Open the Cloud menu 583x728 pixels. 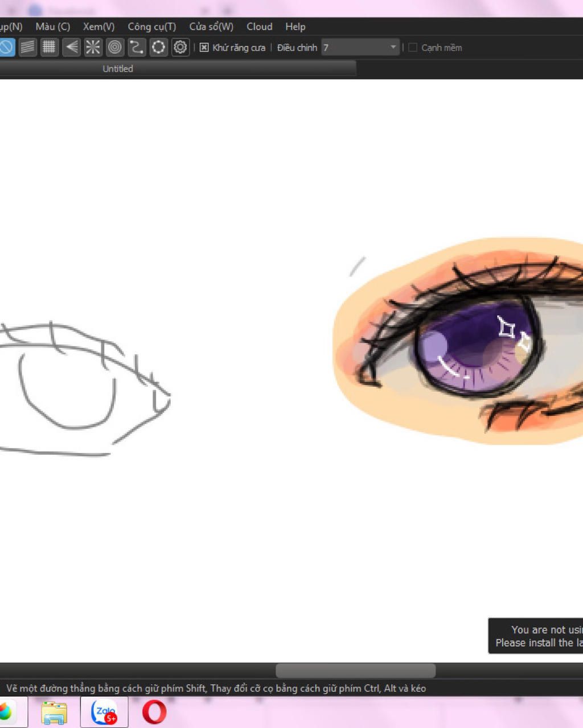coord(259,26)
